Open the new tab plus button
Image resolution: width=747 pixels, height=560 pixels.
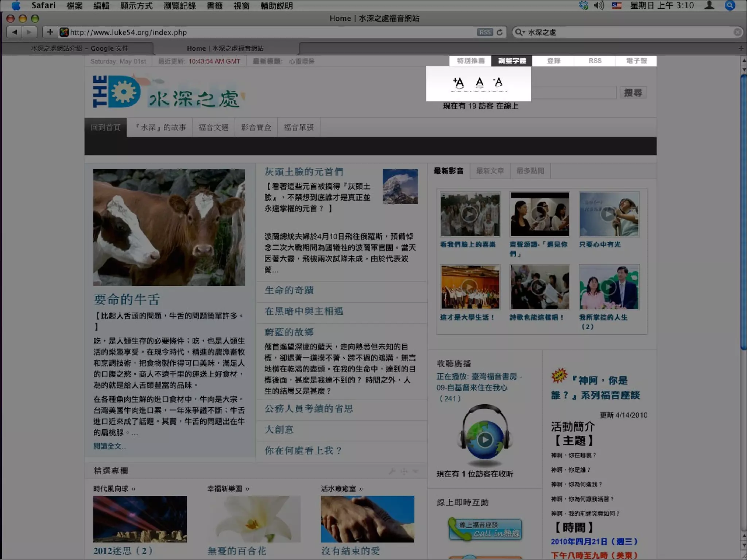[740, 48]
